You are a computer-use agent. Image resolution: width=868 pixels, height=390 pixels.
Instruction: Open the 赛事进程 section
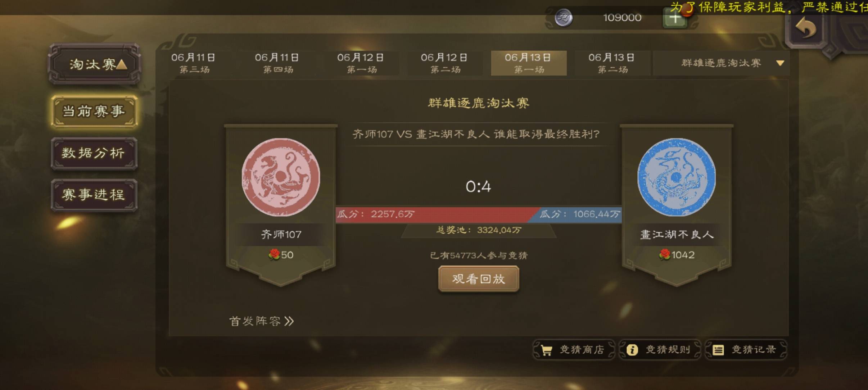(x=94, y=195)
